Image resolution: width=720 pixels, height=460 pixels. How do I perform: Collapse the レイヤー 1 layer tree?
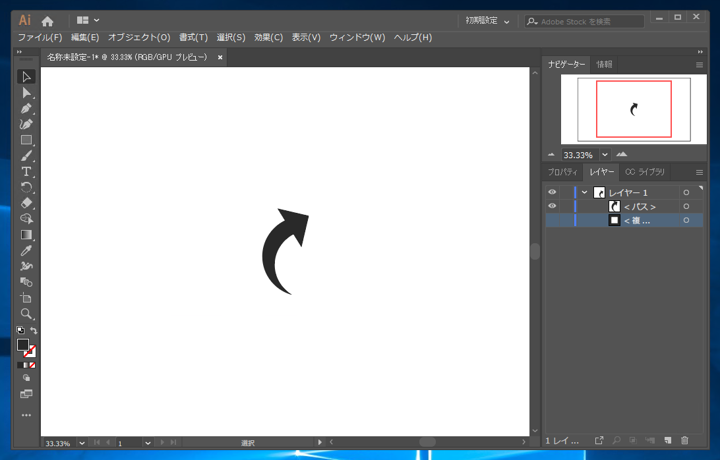585,192
